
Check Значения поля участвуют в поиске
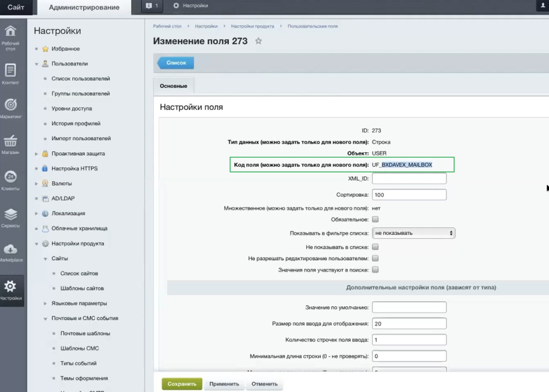point(375,270)
